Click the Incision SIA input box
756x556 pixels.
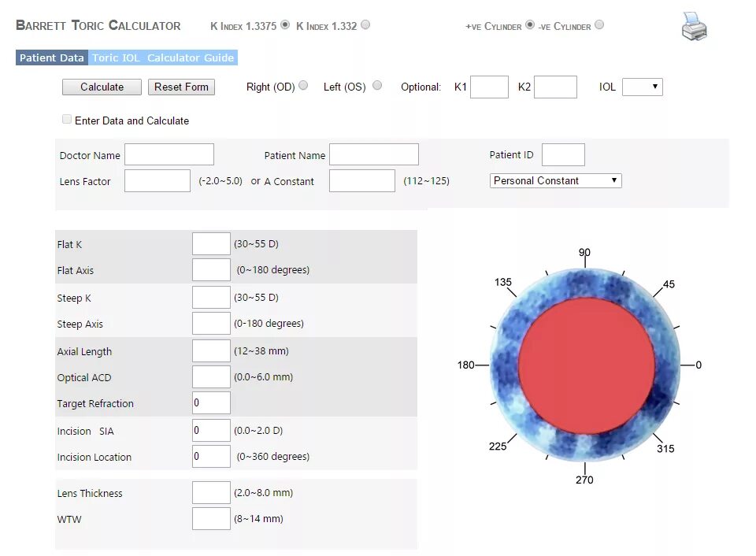(x=211, y=430)
